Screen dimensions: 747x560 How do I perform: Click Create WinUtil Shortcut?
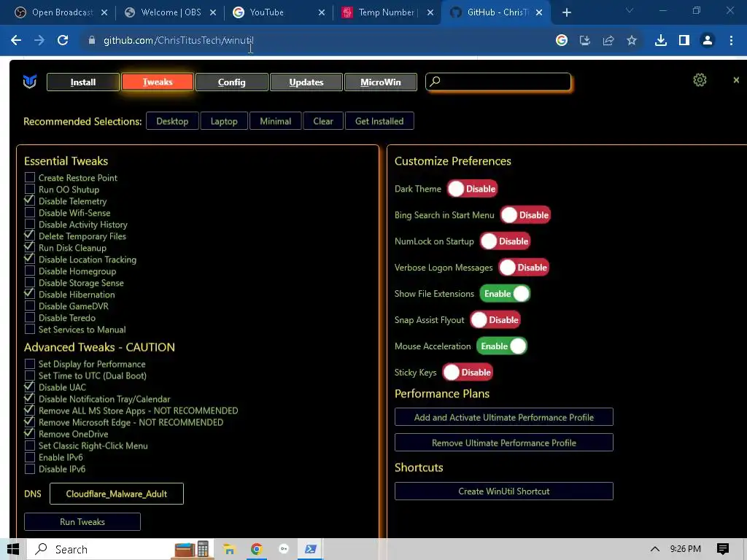click(x=503, y=491)
